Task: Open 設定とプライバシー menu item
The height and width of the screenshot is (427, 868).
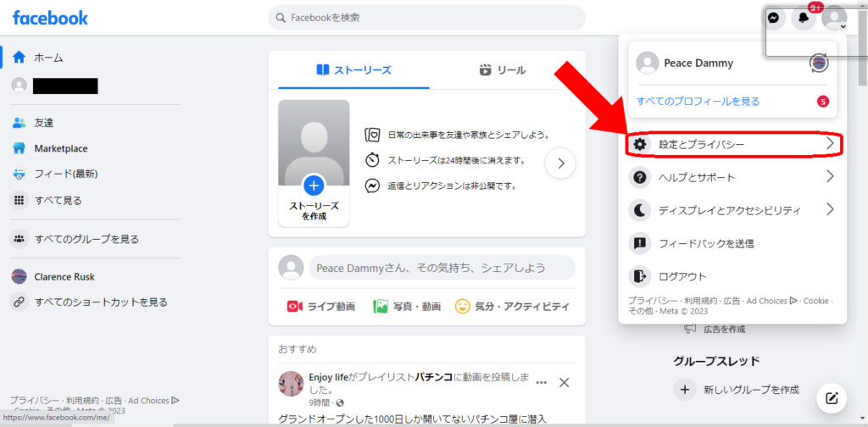Action: coord(732,144)
